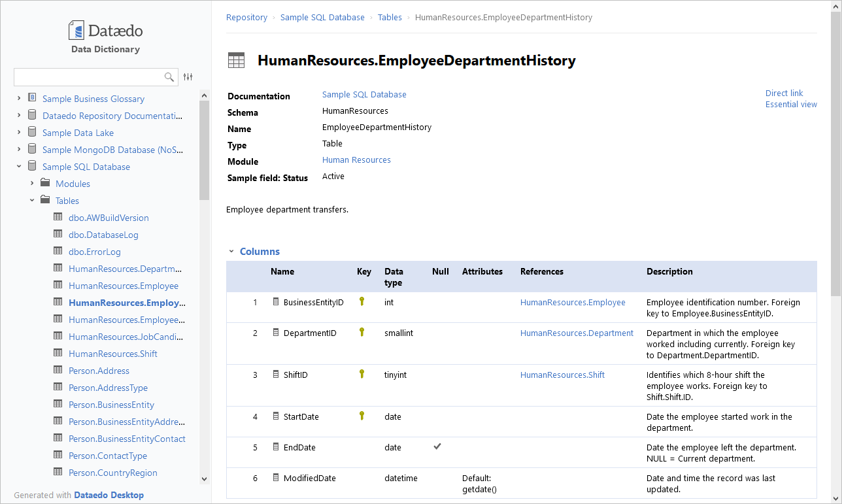Screen dimensions: 842x504
Task: Click the EndDate nullable checkmark
Action: pyautogui.click(x=437, y=446)
